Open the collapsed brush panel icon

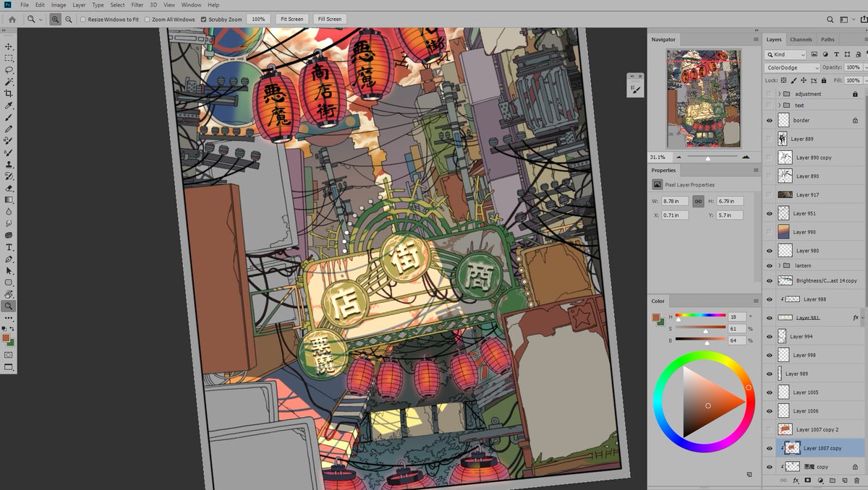[635, 89]
